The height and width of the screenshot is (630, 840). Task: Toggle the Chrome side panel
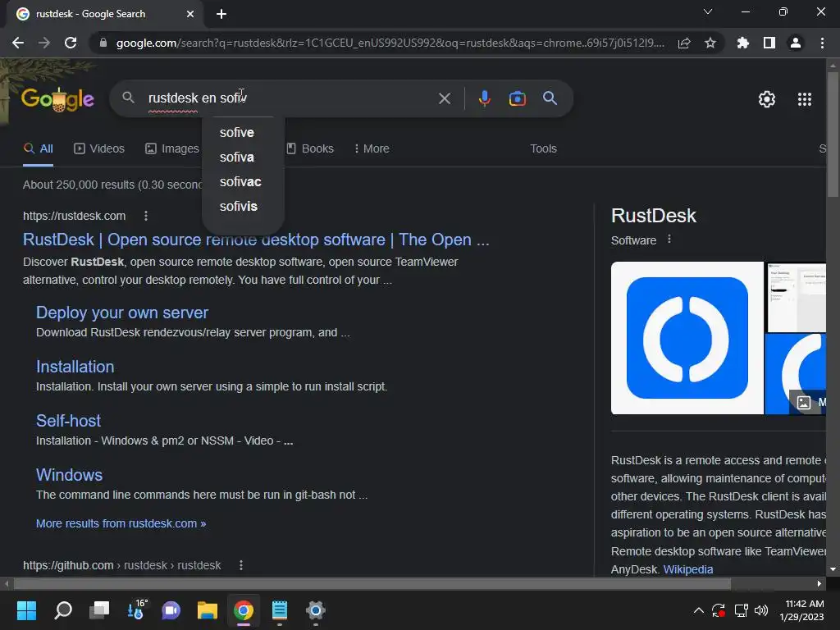coord(769,43)
